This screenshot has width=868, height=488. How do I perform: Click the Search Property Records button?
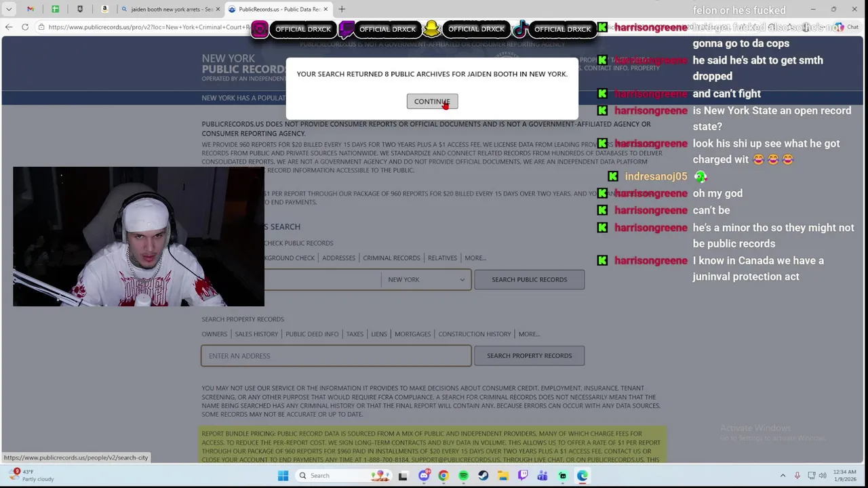pos(529,355)
